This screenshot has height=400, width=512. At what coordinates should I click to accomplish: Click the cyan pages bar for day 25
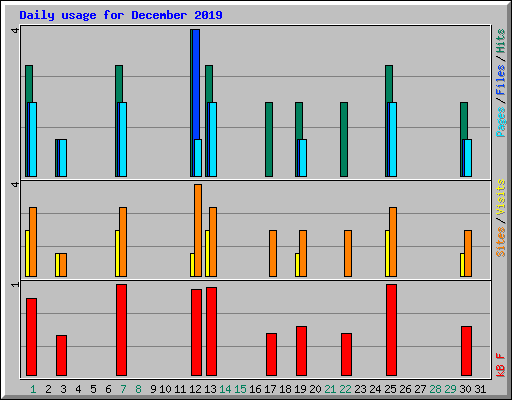[393, 139]
